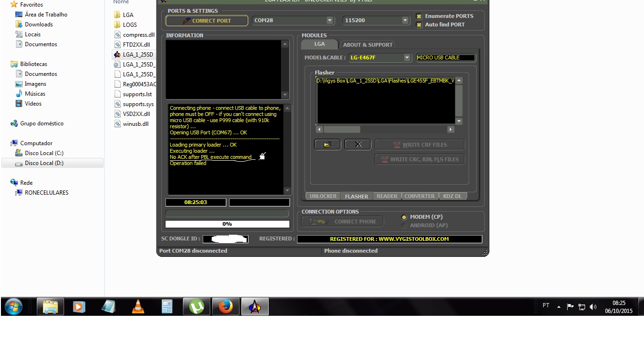Click the MICRO USB CABLE field

[x=446, y=58]
